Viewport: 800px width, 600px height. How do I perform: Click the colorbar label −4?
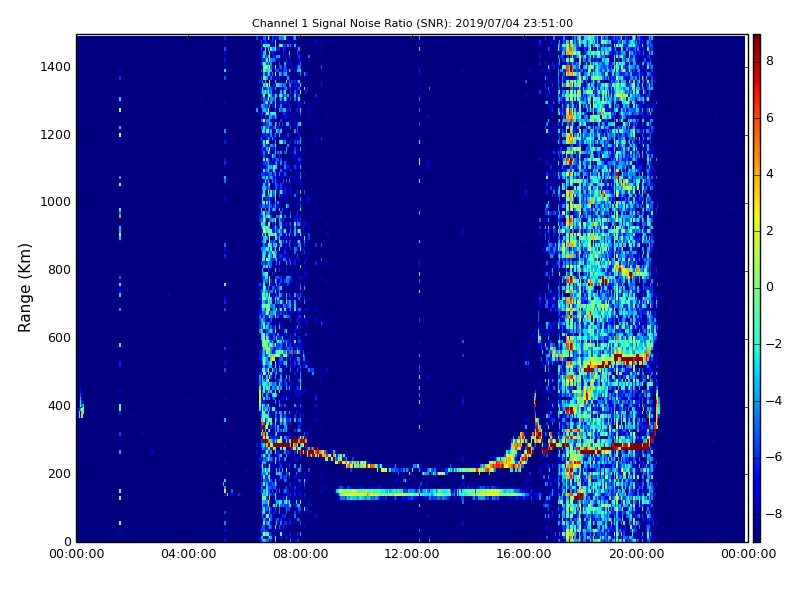pos(774,401)
